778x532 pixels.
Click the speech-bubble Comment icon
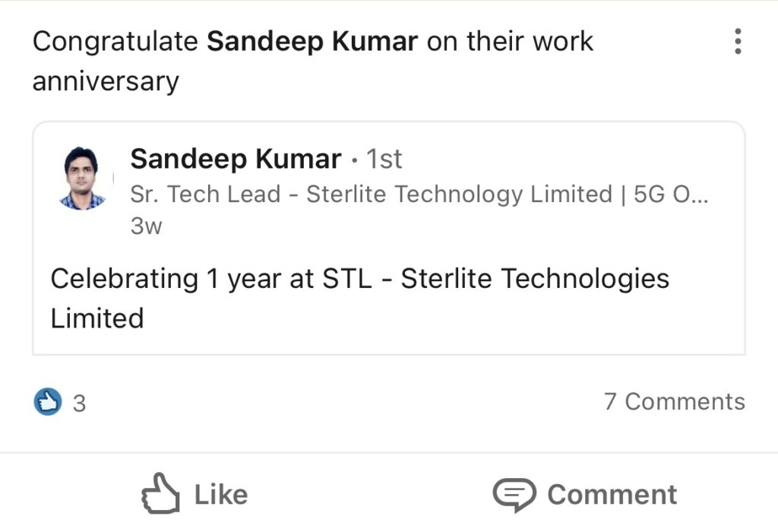pyautogui.click(x=514, y=495)
